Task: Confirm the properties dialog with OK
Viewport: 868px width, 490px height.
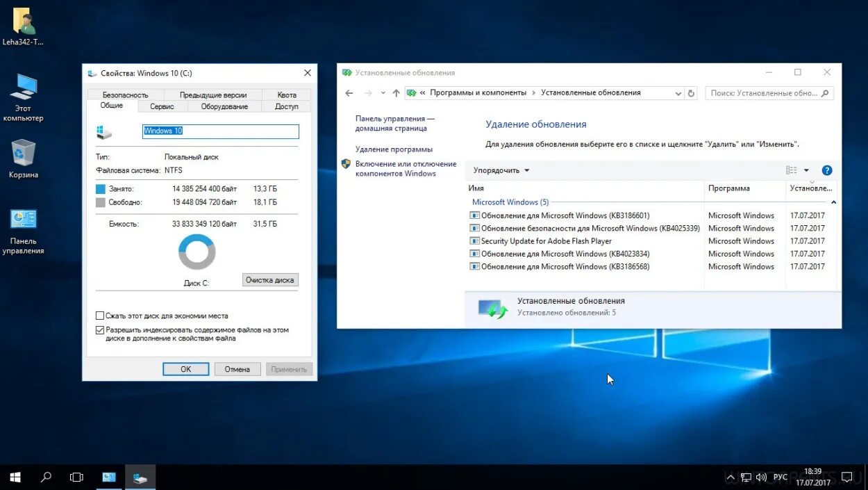Action: (185, 369)
